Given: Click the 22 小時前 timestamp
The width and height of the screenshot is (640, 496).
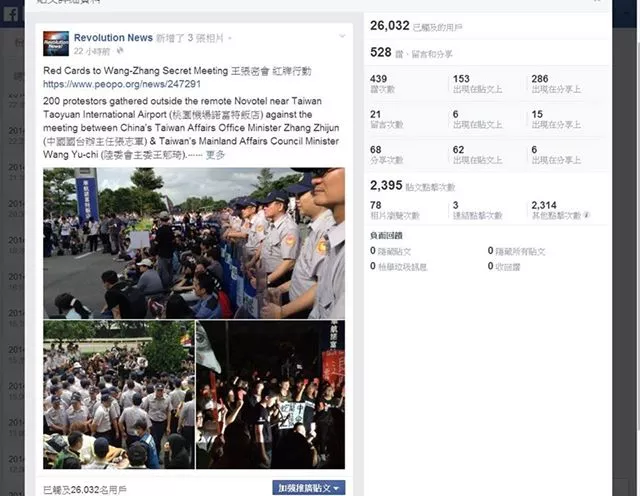Looking at the screenshot, I should (x=92, y=51).
